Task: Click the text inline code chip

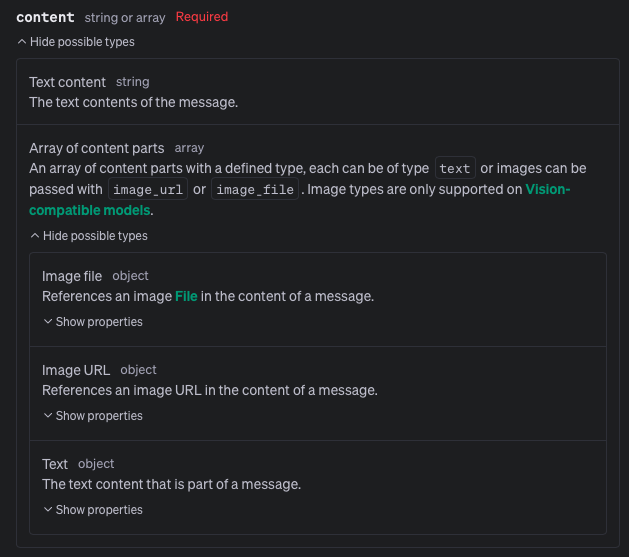Action: (x=454, y=169)
